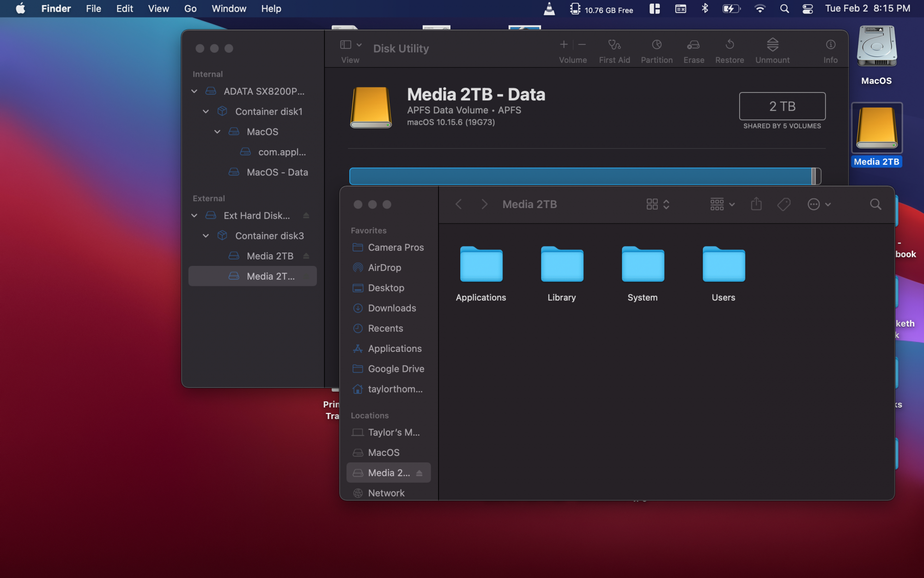Collapse ADATA SX8200P disk tree
The width and height of the screenshot is (924, 578).
coord(195,91)
